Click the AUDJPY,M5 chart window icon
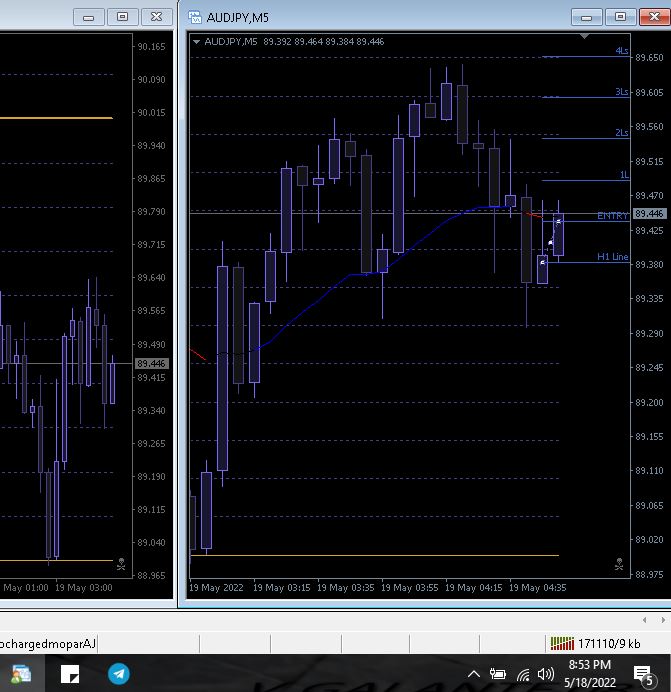671x692 pixels. pos(193,17)
